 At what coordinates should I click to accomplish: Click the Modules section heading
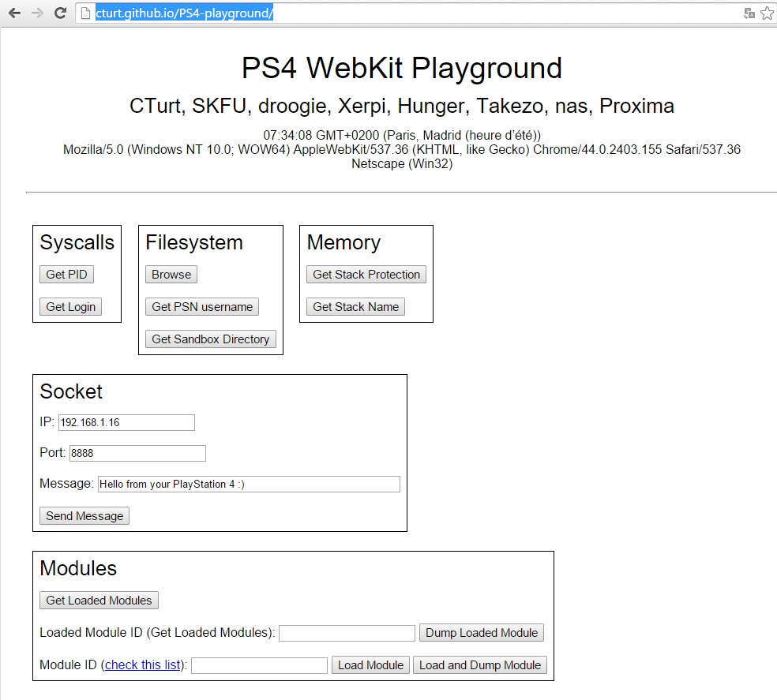tap(78, 568)
